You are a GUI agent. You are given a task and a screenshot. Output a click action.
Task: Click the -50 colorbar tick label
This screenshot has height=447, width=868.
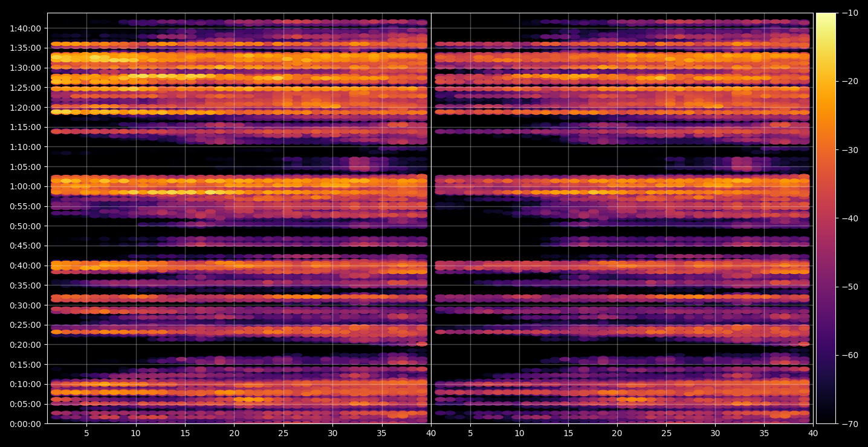849,287
